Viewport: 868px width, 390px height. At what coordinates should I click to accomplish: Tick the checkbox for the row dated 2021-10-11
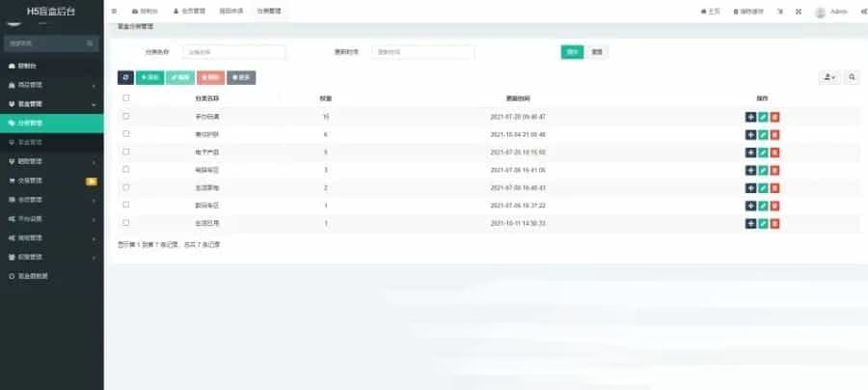[125, 223]
